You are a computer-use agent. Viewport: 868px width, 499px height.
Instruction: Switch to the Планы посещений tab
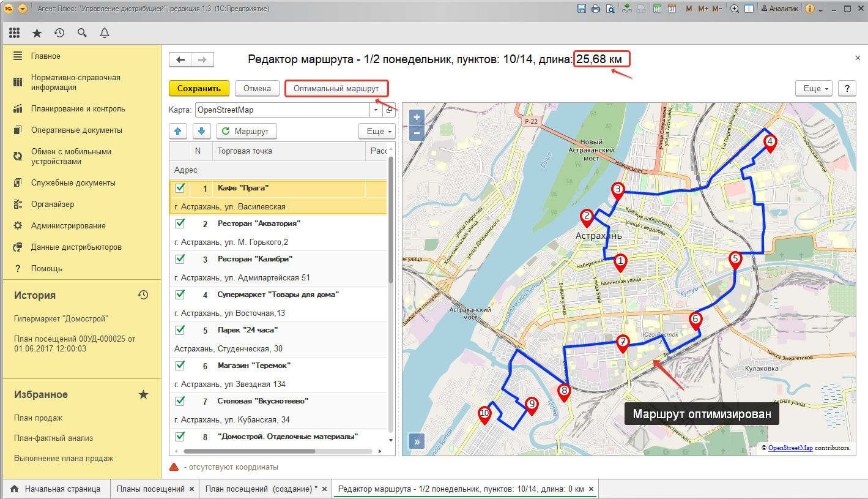point(150,489)
